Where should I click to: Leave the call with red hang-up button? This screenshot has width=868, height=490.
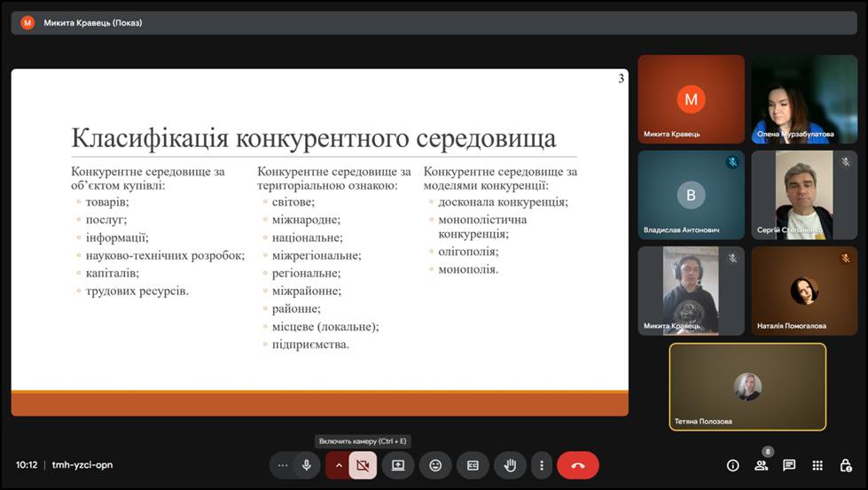coord(578,465)
